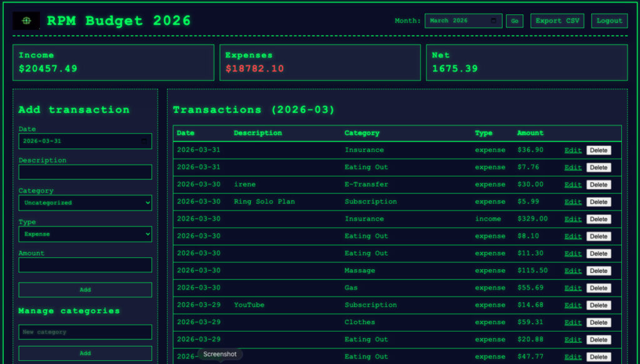Delete the $47.77 Eating Out row
This screenshot has height=364, width=640.
[x=599, y=357]
